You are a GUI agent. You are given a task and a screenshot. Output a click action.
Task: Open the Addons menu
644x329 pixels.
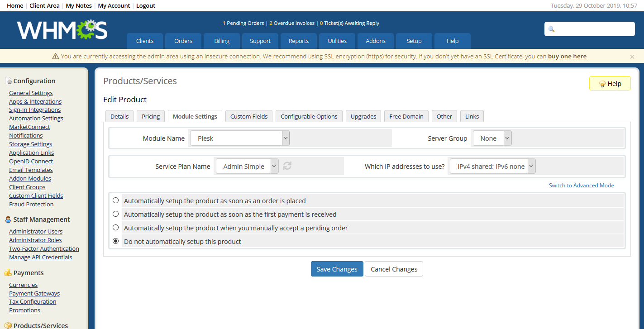(x=376, y=41)
